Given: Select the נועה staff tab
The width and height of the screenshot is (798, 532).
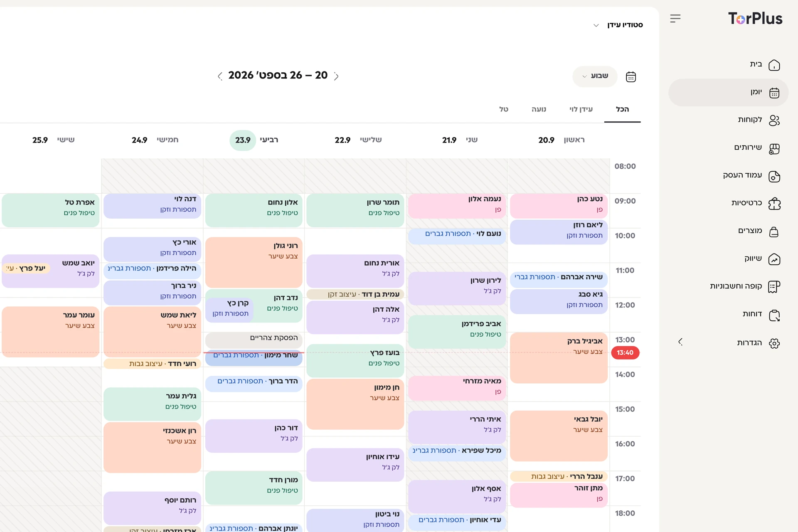Looking at the screenshot, I should pos(539,109).
